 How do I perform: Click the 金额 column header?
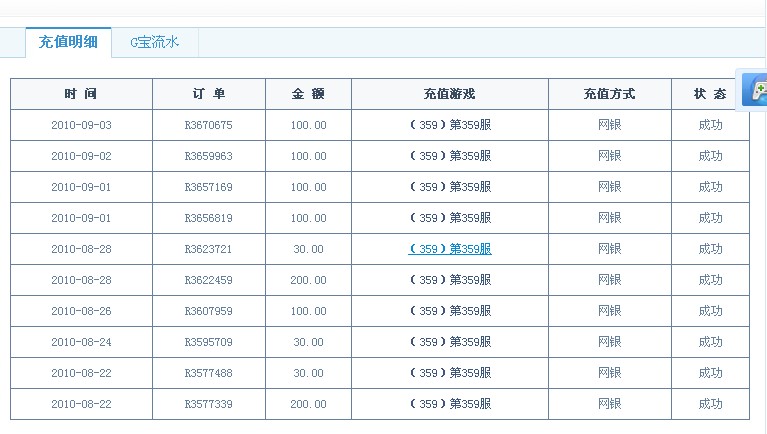click(308, 94)
